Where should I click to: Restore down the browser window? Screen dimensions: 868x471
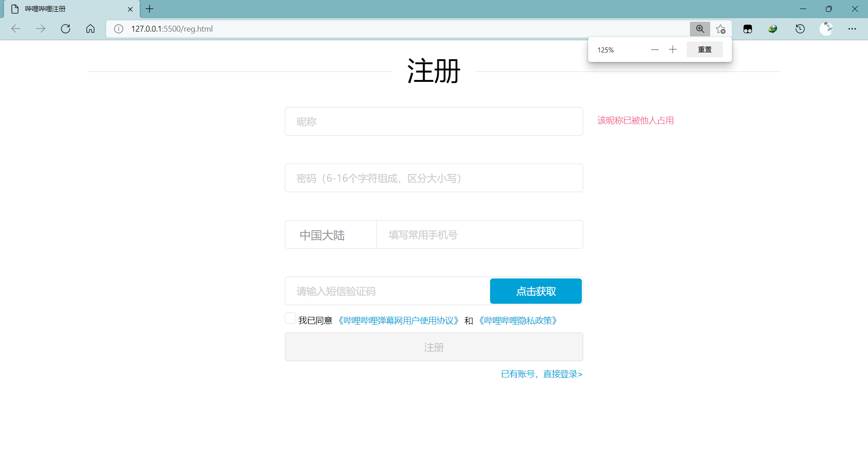829,9
